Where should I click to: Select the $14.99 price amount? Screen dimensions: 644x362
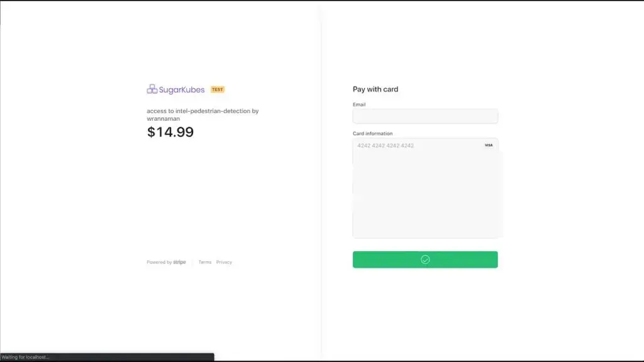(x=170, y=132)
